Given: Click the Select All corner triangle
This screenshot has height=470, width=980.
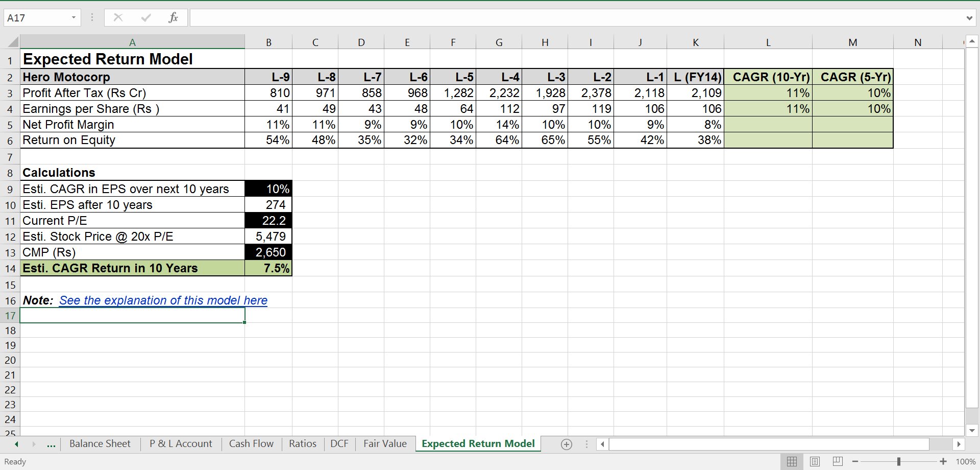Looking at the screenshot, I should 13,42.
